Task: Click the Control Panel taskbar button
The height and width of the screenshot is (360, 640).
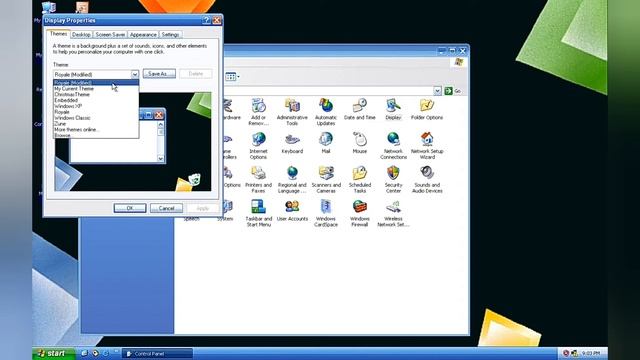Action: click(158, 354)
